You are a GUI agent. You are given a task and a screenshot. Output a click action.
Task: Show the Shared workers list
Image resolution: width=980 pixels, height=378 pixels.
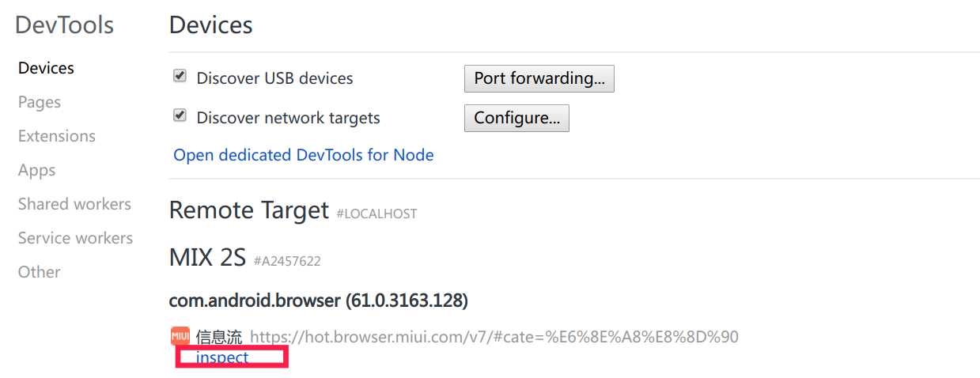74,204
